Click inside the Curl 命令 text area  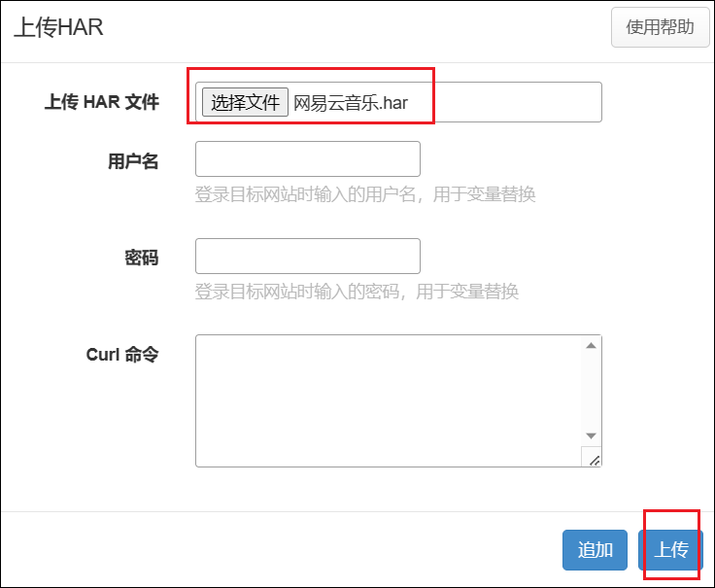[389, 400]
